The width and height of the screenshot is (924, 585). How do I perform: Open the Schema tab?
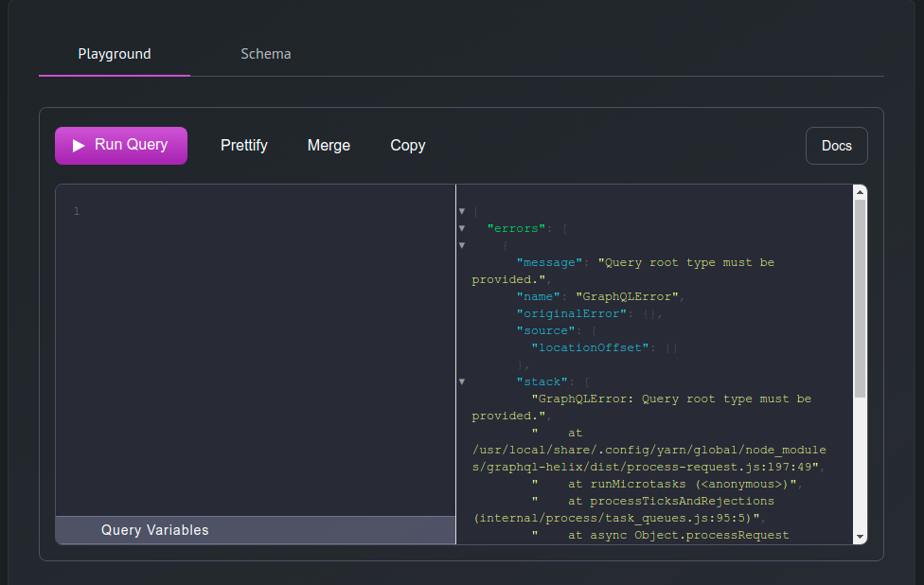click(x=266, y=54)
